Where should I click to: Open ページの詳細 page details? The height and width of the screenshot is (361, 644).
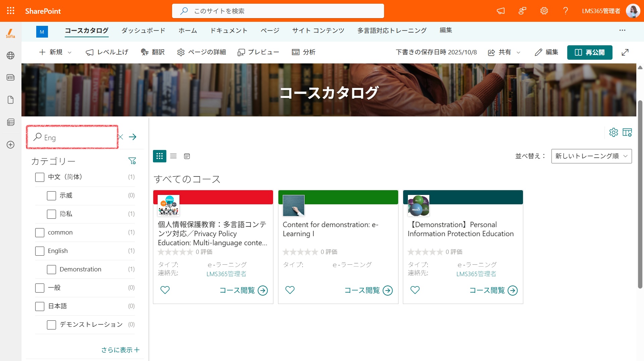[x=201, y=52]
